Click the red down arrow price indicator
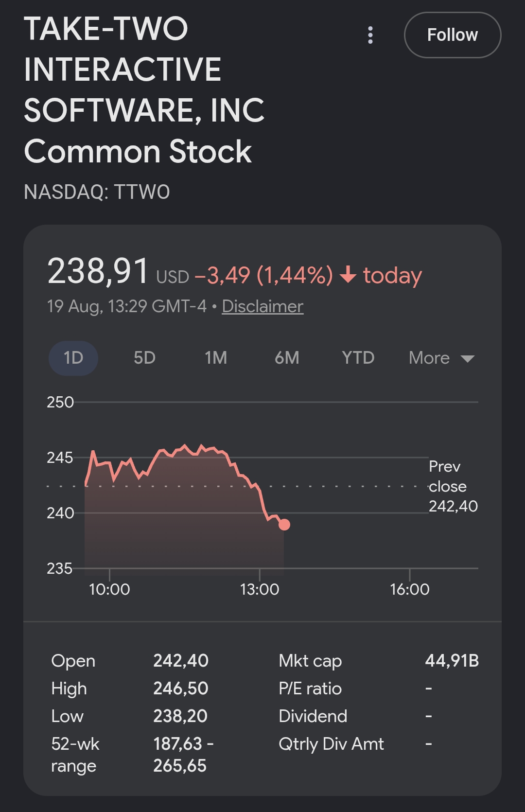525x812 pixels. click(348, 275)
